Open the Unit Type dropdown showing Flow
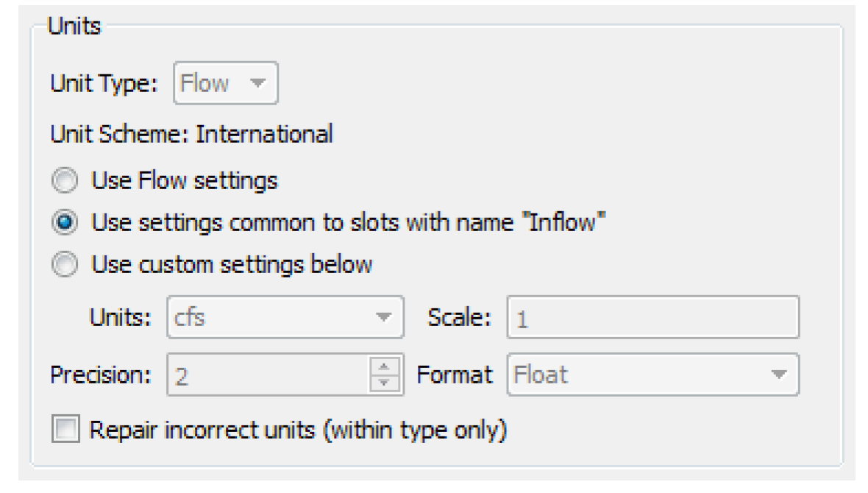This screenshot has width=868, height=493. (x=225, y=84)
